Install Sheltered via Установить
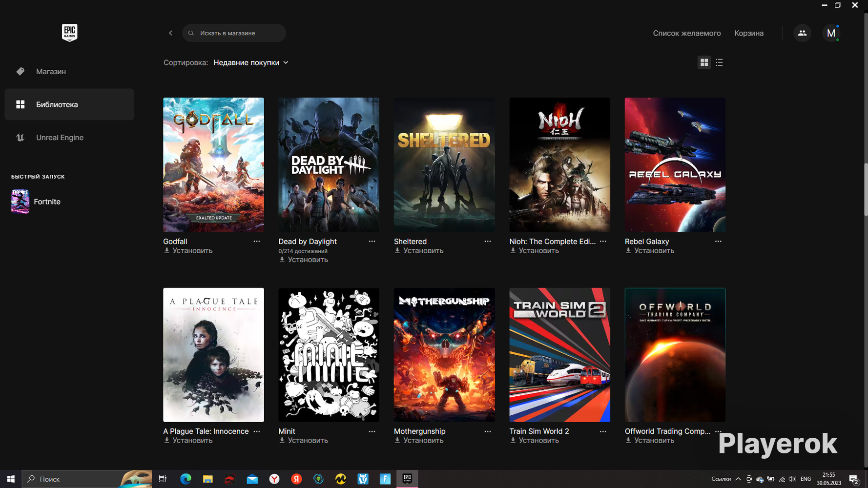The image size is (868, 488). 419,251
